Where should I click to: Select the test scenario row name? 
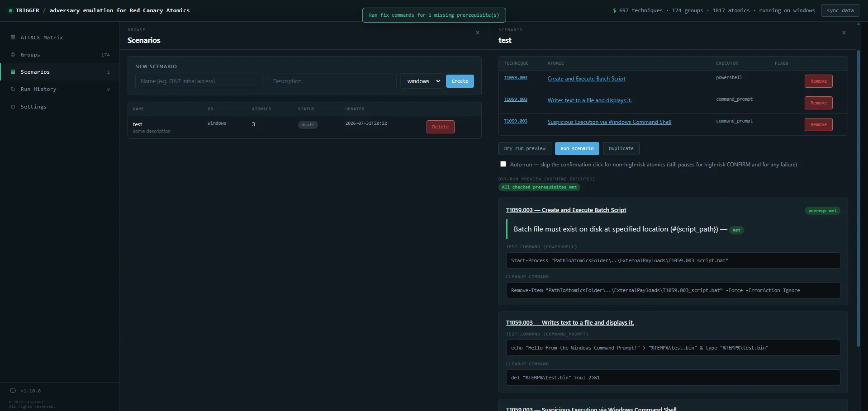tap(138, 124)
